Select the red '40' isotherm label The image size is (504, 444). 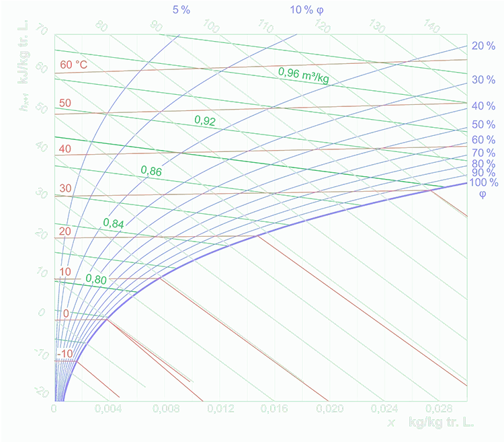click(65, 149)
